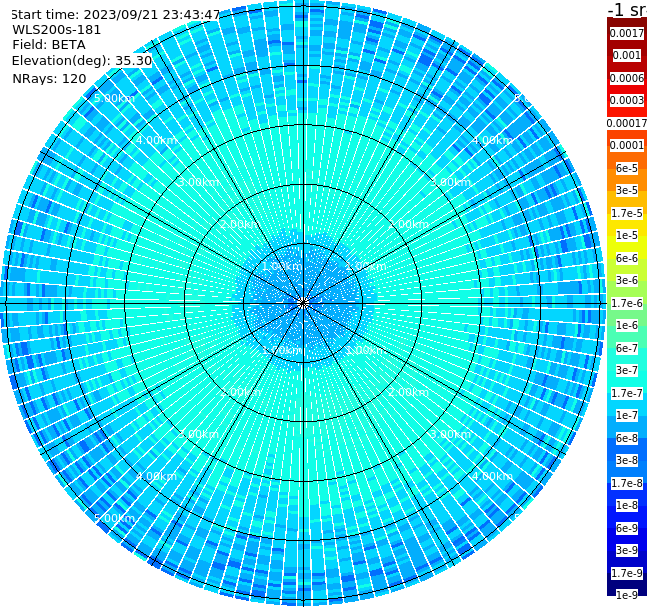Select the 6e-7 colorbar label
This screenshot has width=647, height=607.
pos(627,348)
